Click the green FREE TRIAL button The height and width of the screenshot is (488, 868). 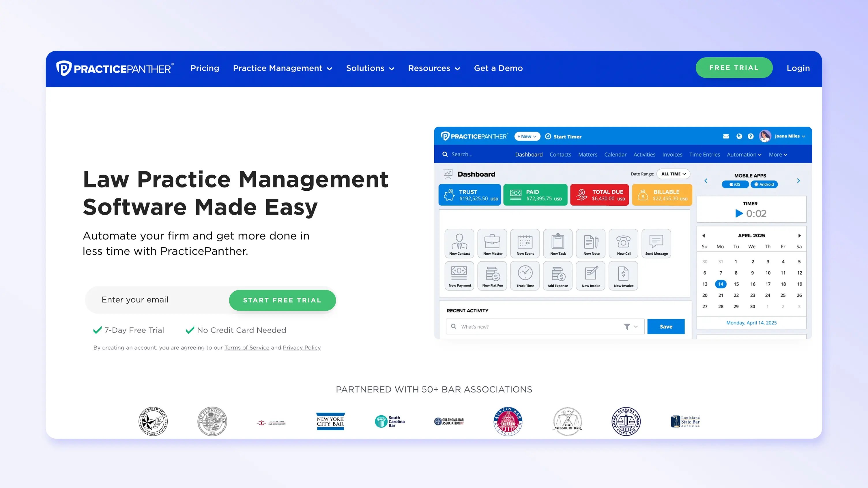tap(734, 67)
